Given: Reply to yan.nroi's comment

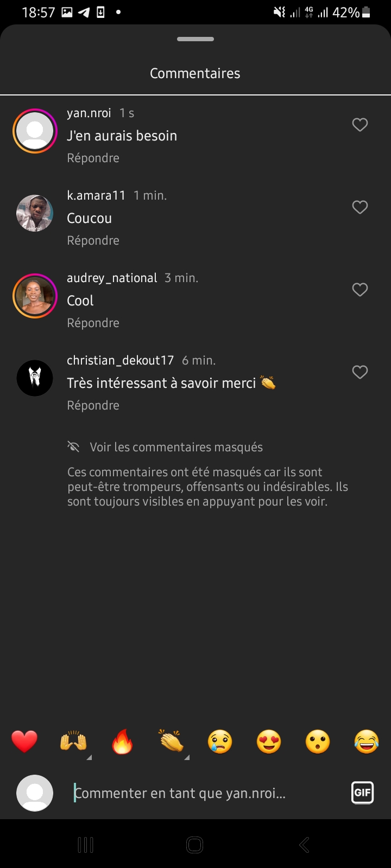Looking at the screenshot, I should [93, 158].
